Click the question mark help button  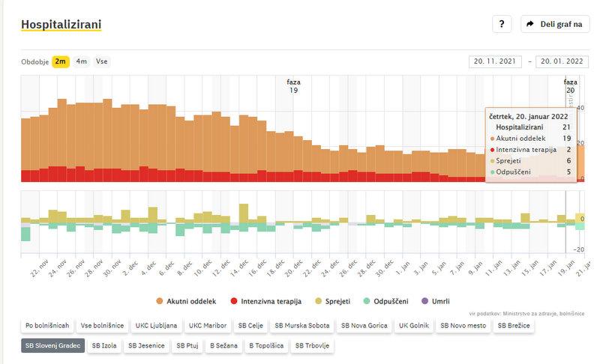(x=502, y=24)
